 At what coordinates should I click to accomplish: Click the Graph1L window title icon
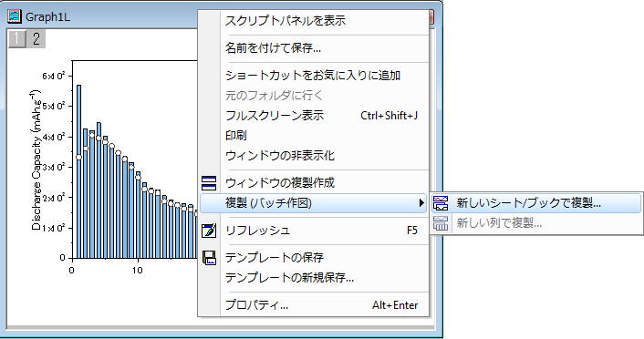15,16
